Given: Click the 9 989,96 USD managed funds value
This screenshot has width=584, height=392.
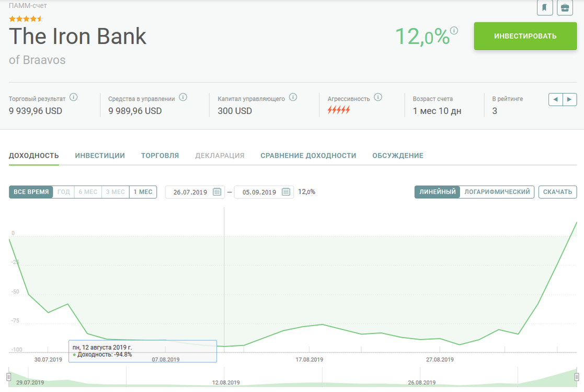Looking at the screenshot, I should (x=135, y=111).
